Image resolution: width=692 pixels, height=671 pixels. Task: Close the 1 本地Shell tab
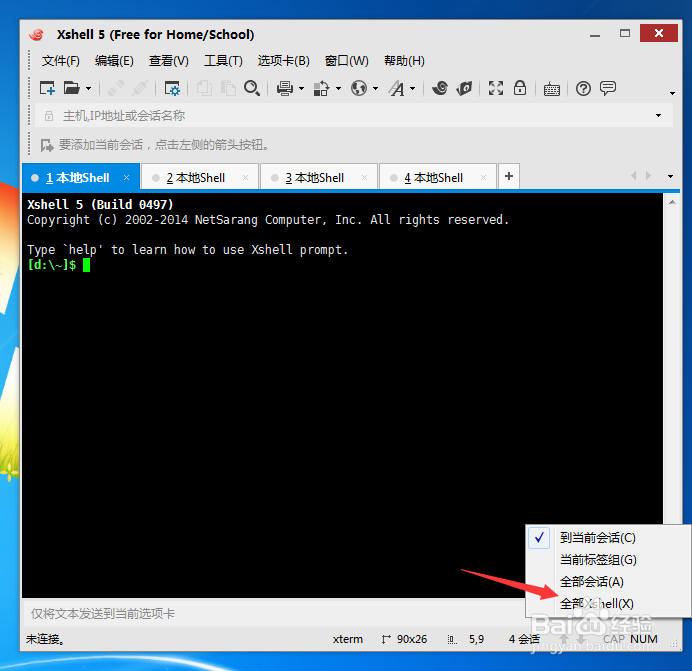point(127,177)
